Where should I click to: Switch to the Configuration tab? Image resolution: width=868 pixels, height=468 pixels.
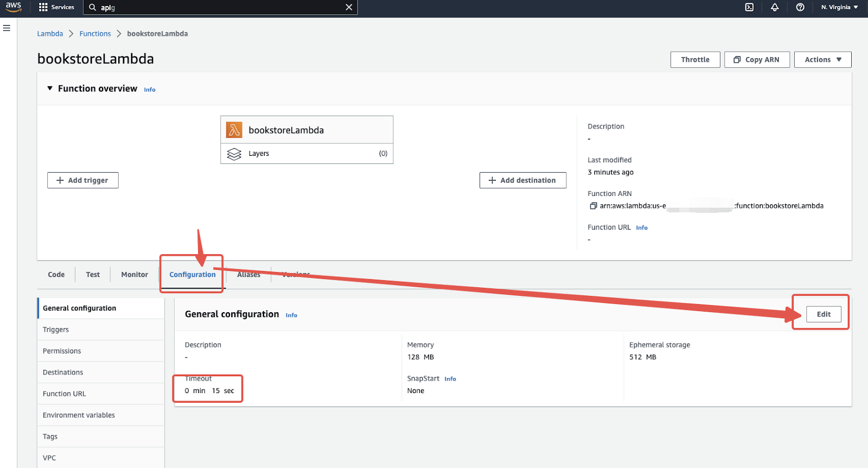tap(193, 275)
